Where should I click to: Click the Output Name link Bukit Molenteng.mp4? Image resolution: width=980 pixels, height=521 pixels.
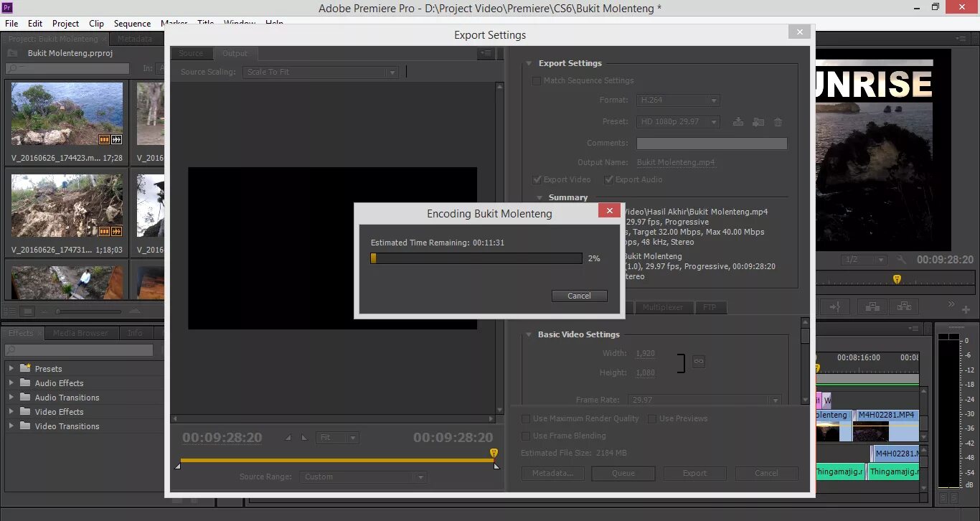[676, 163]
